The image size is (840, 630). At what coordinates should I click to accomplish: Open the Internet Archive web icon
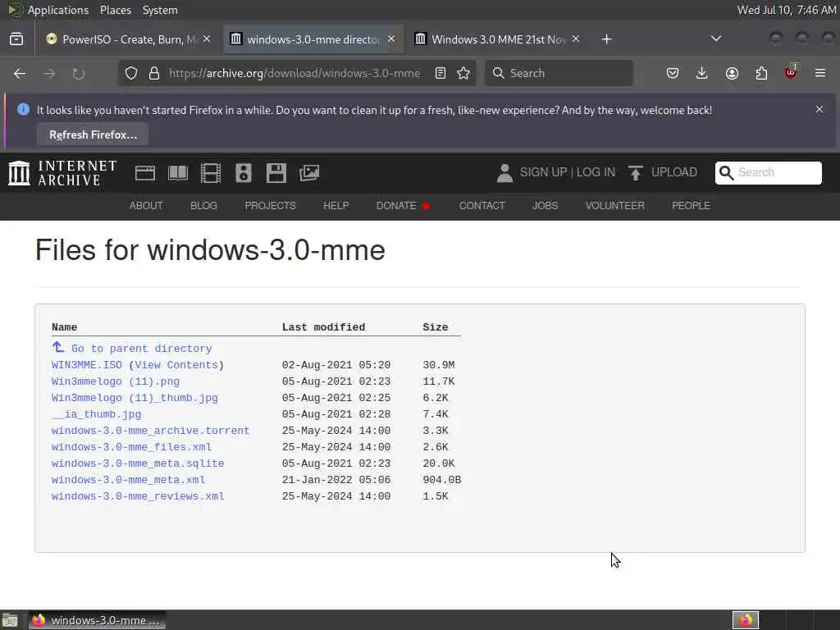tap(145, 173)
